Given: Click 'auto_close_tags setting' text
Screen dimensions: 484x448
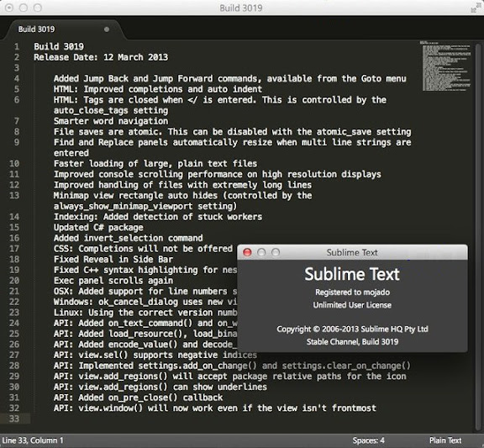Looking at the screenshot, I should click(x=111, y=111).
